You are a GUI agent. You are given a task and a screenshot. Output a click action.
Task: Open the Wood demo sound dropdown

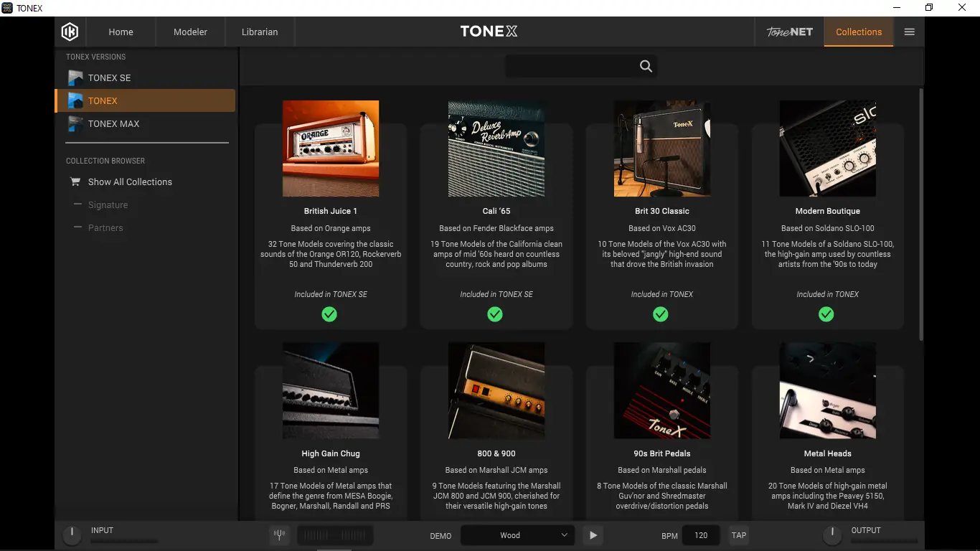(x=517, y=534)
